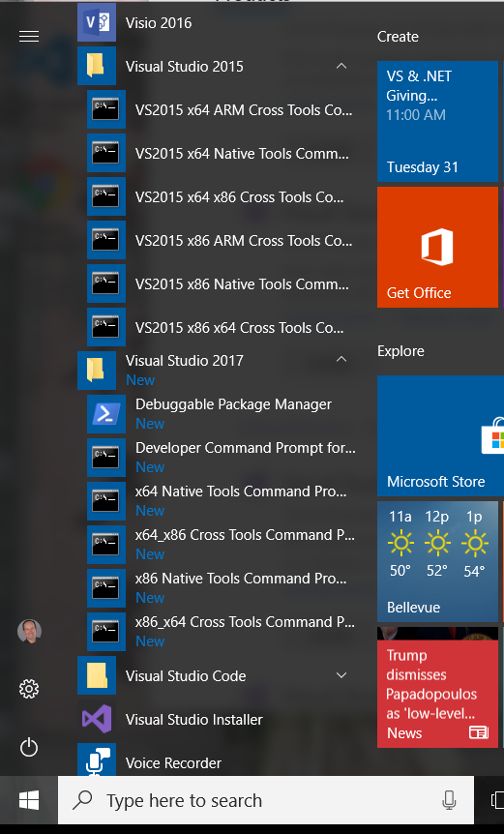Click x64_x86 Cross Tools Command Prompt icon

coord(106,545)
